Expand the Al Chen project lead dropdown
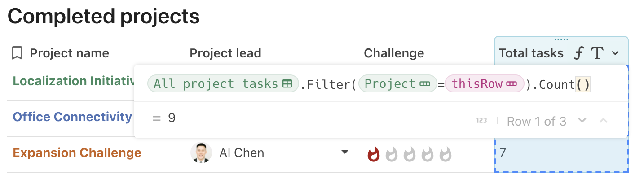This screenshot has height=183, width=644. click(345, 152)
